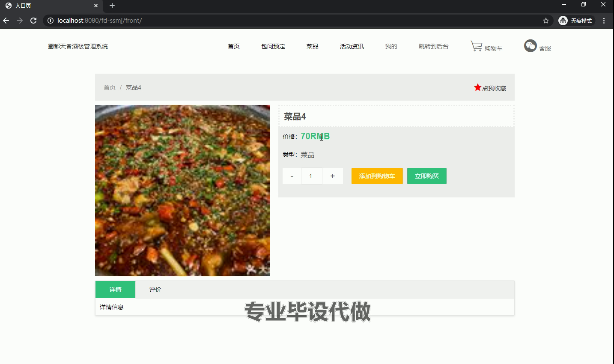Go back with browser back arrow
Image resolution: width=614 pixels, height=364 pixels.
[x=6, y=21]
